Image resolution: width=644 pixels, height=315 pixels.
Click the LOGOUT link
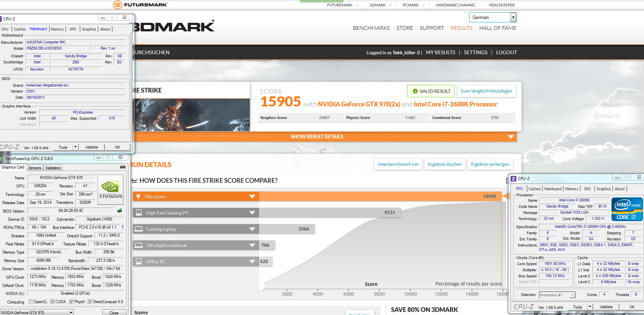[x=506, y=53]
